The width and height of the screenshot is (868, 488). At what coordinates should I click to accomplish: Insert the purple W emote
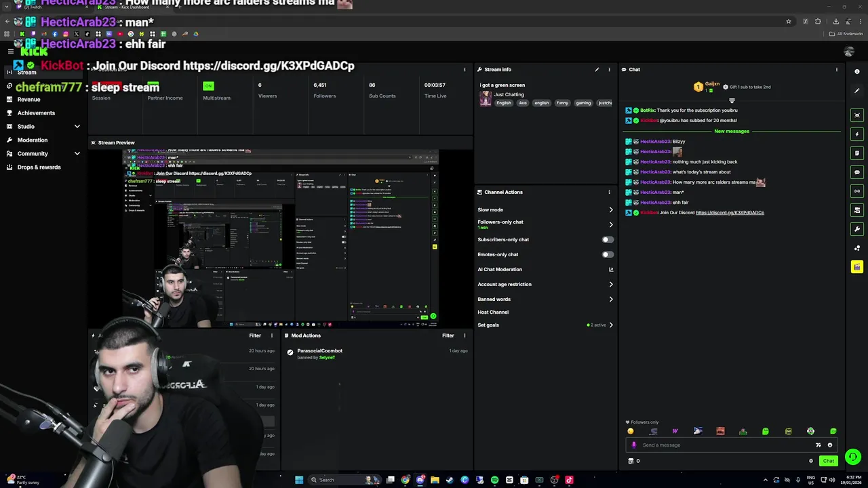675,431
